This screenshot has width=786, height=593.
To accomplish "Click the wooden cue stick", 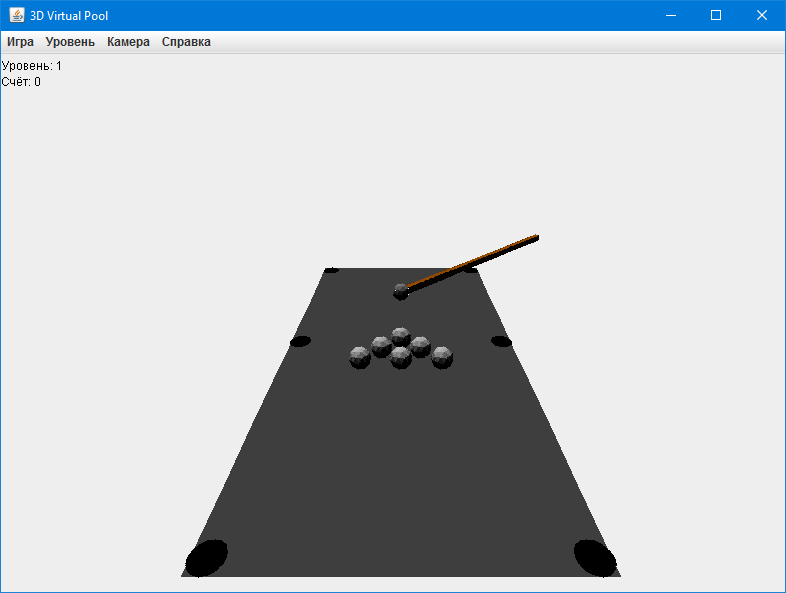I will 473,262.
